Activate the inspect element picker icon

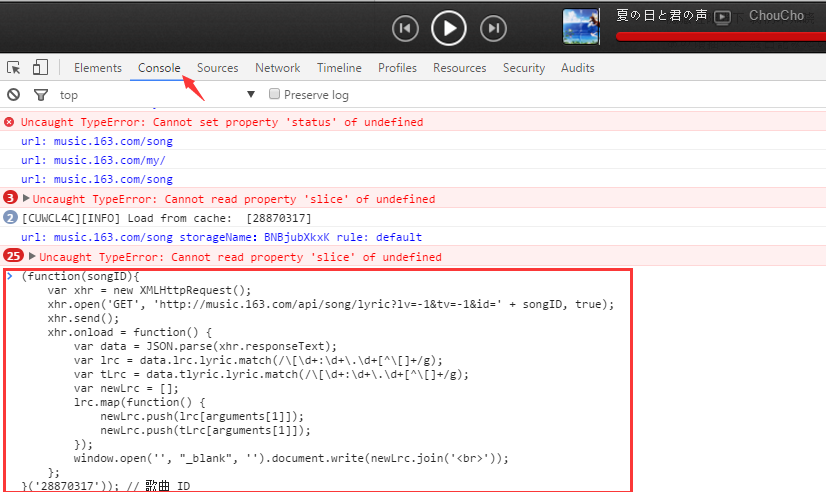(14, 68)
